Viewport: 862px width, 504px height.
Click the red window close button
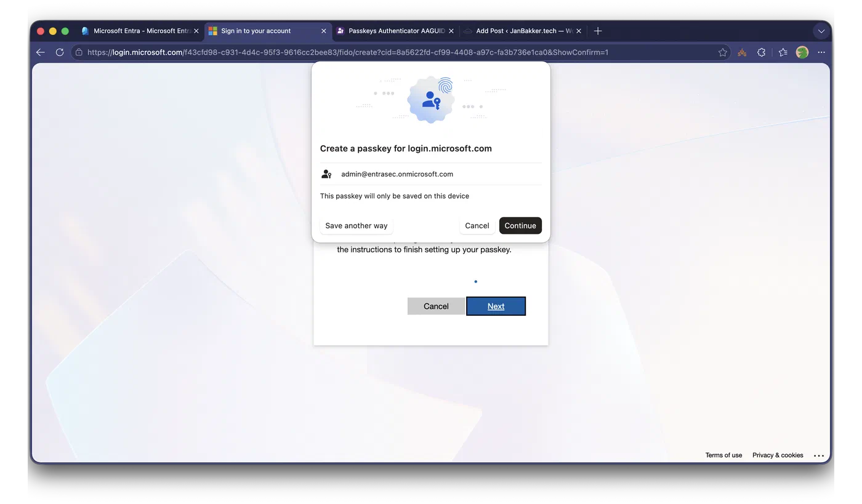[41, 31]
